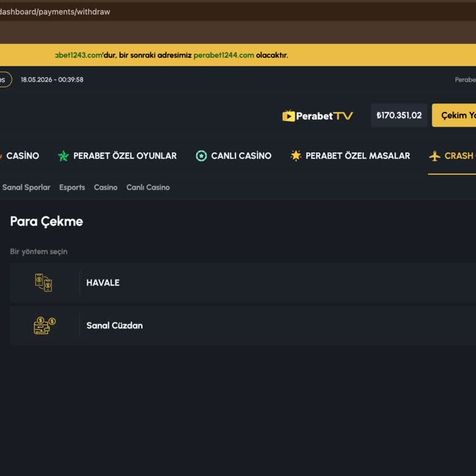Image resolution: width=476 pixels, height=476 pixels.
Task: Go to Casino submenu link
Action: click(105, 187)
